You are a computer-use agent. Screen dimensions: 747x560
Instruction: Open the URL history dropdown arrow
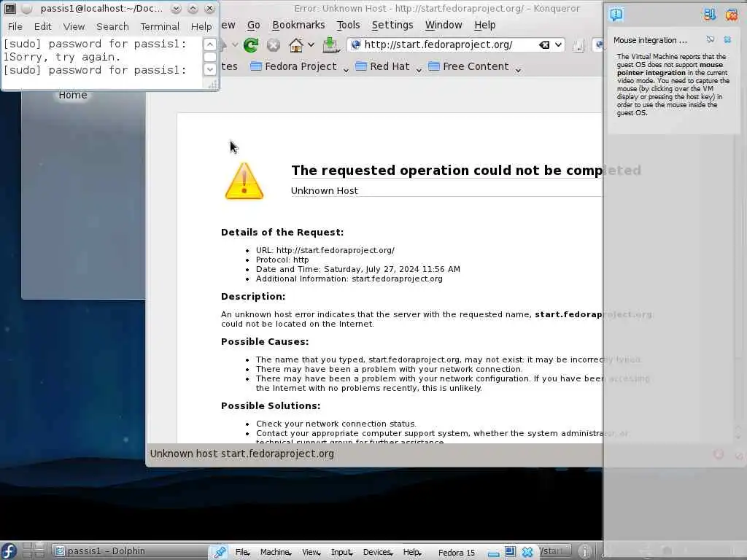coord(558,44)
